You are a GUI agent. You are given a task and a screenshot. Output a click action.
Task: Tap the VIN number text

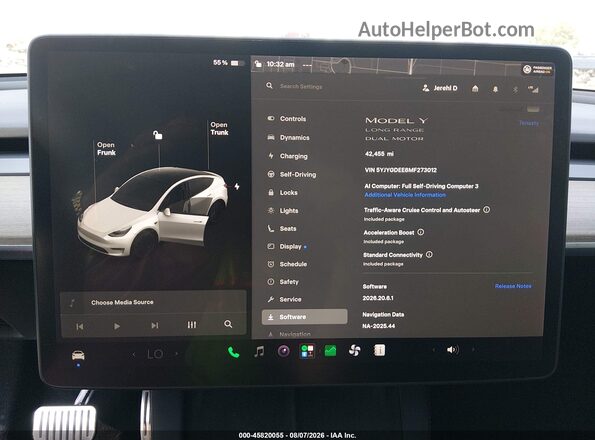[400, 170]
